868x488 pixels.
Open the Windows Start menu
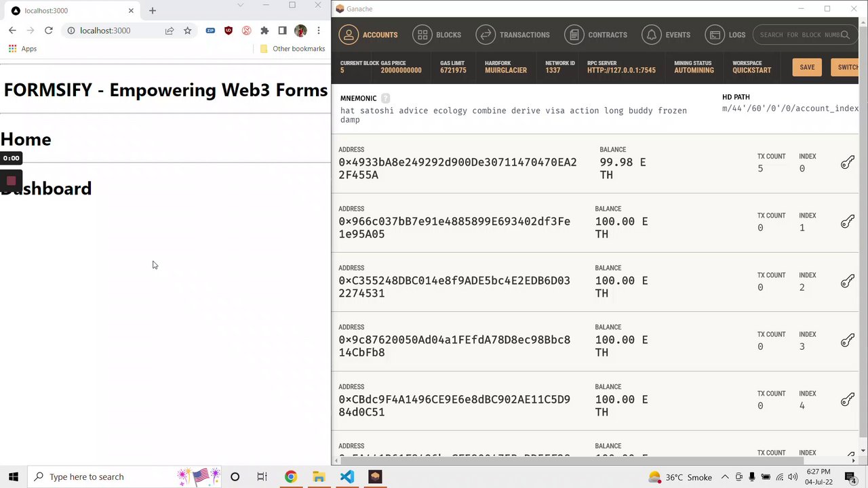[x=13, y=476]
